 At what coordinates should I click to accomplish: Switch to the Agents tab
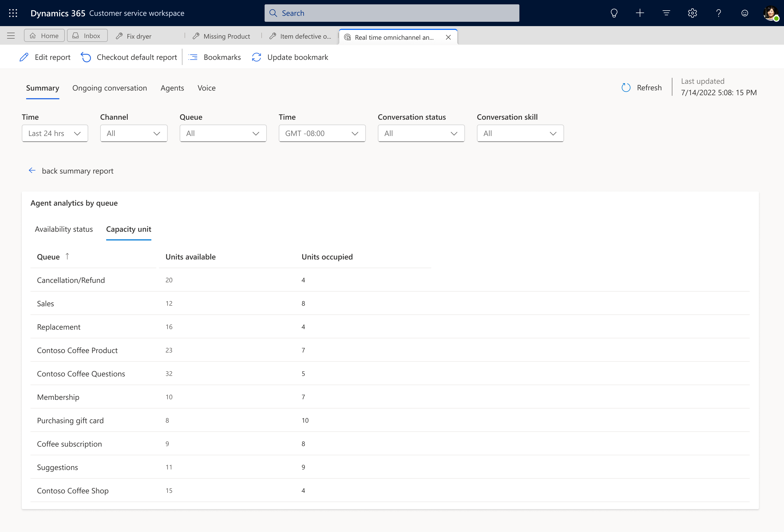172,87
